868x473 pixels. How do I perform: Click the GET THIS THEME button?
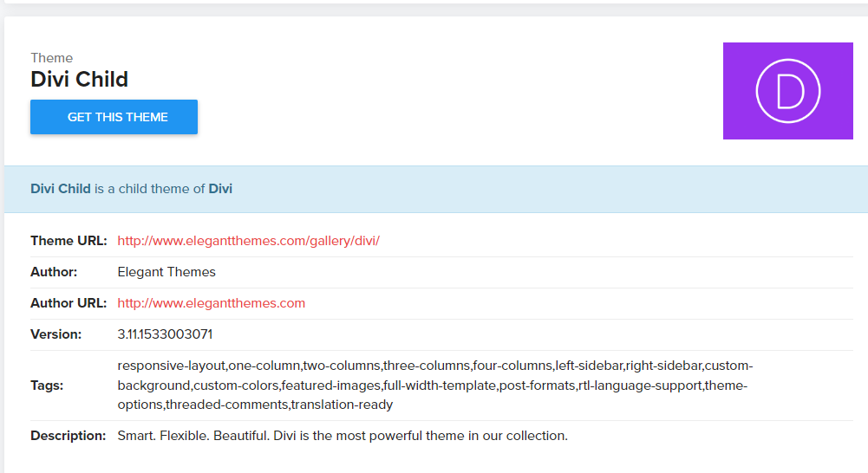[114, 117]
